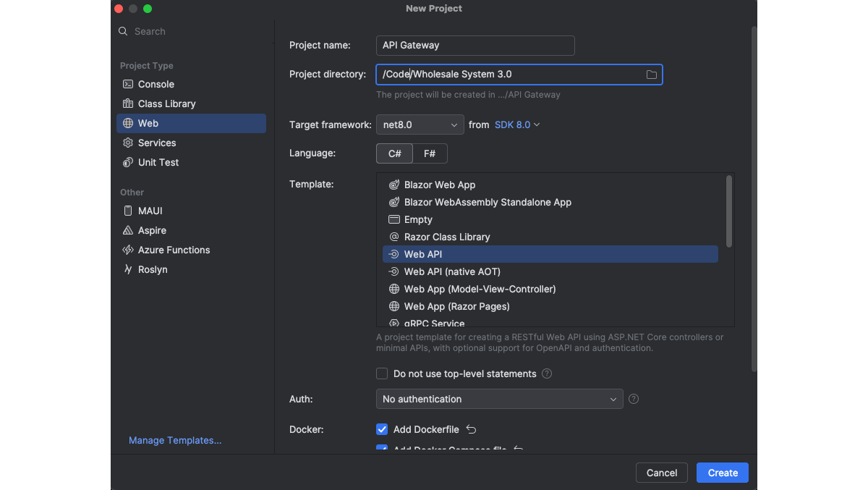Pick the Empty template icon
This screenshot has height=490, width=868.
coord(394,219)
